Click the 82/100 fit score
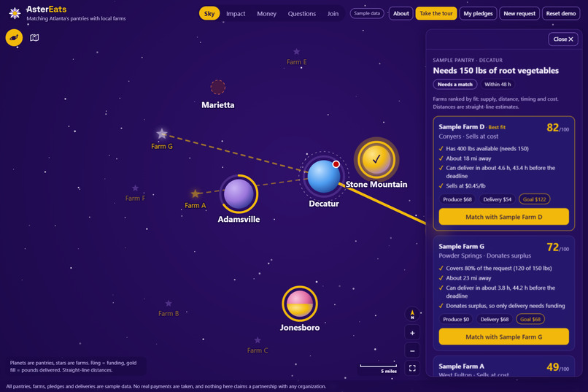This screenshot has width=588, height=392. coord(557,128)
